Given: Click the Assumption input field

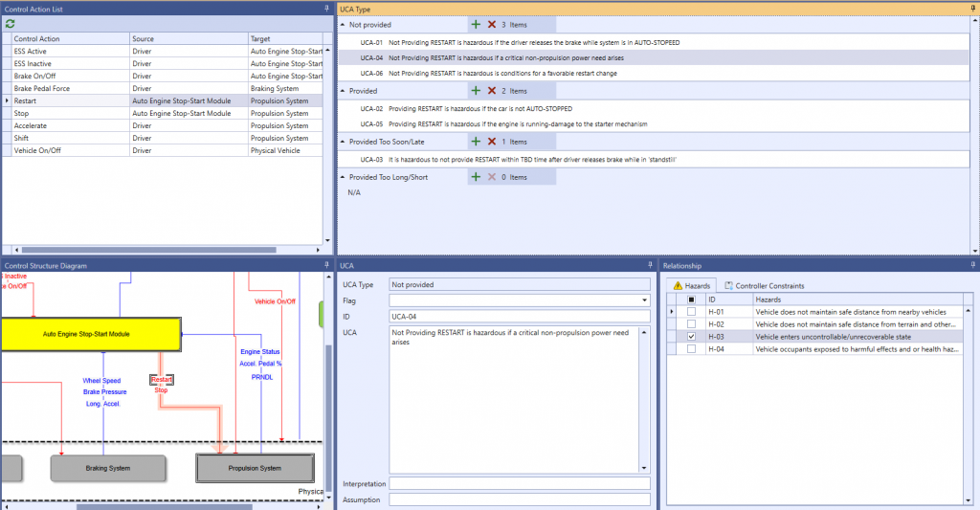Looking at the screenshot, I should pos(520,499).
